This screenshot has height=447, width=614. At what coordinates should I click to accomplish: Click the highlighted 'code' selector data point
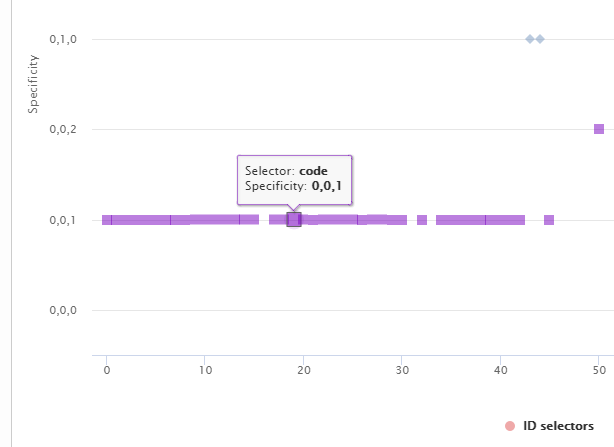pyautogui.click(x=294, y=220)
